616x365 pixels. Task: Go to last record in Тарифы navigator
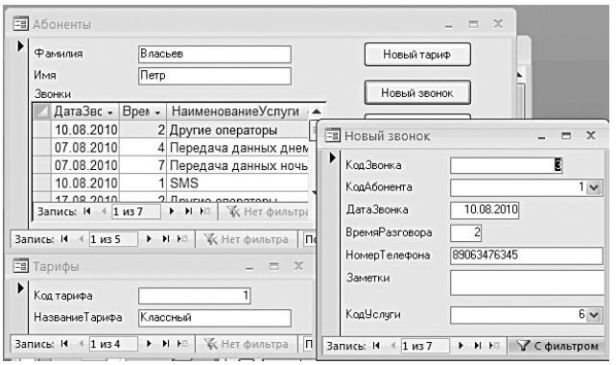point(166,345)
